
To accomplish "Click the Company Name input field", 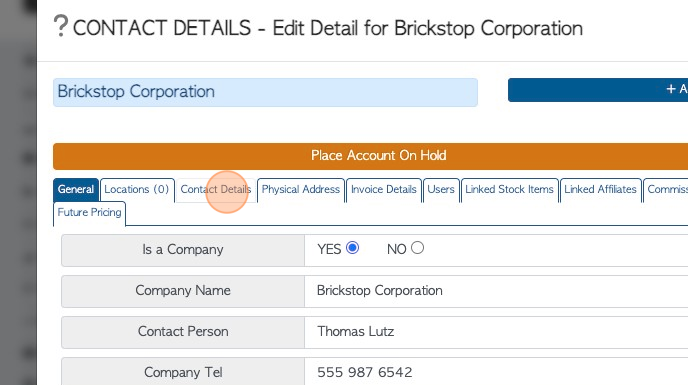I will click(496, 291).
